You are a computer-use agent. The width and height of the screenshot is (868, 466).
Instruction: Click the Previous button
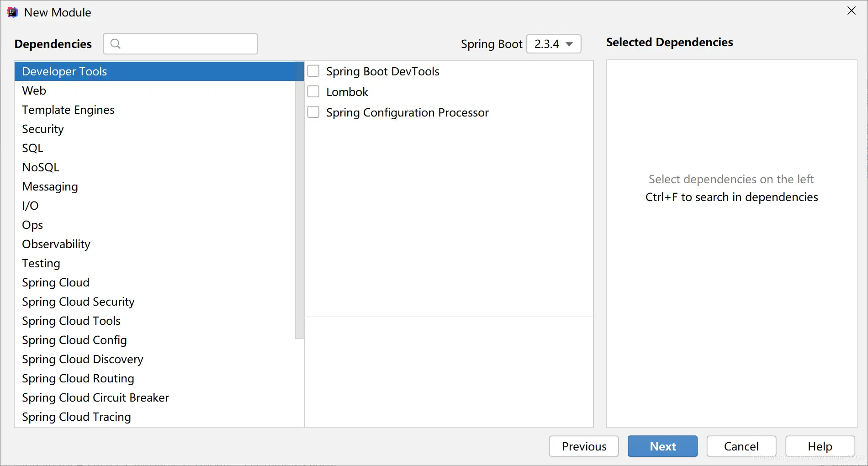coord(584,446)
